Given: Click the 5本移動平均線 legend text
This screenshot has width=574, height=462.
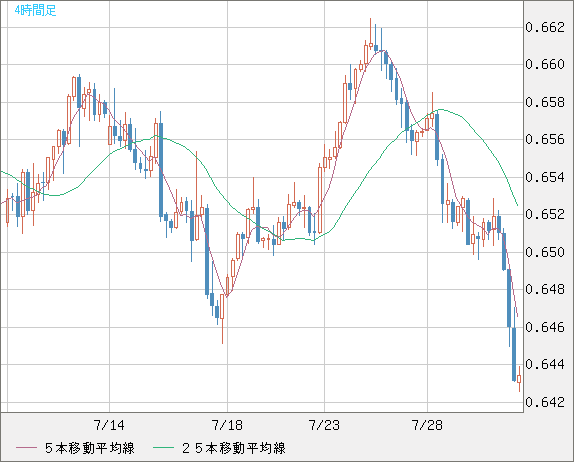Looking at the screenshot, I should [90, 448].
